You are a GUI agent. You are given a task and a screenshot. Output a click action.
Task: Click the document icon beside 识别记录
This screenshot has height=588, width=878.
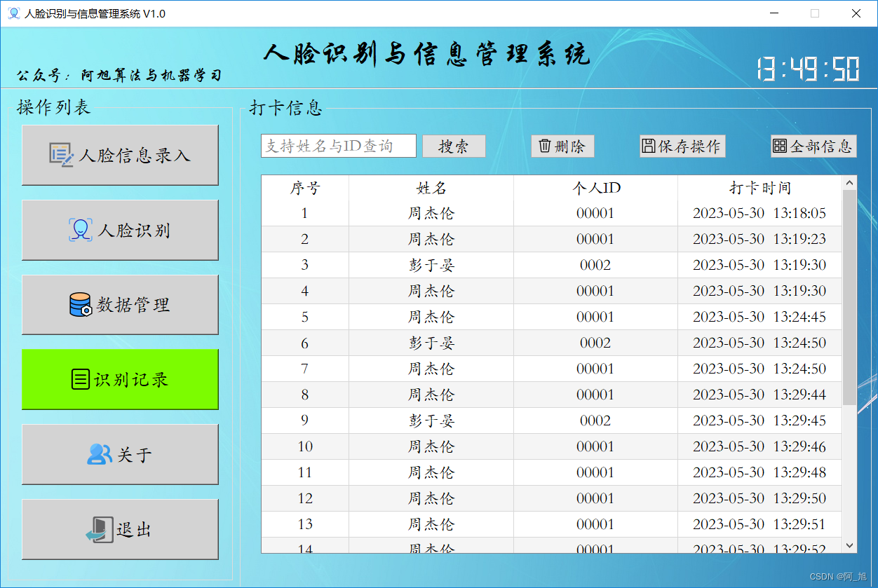click(x=81, y=379)
